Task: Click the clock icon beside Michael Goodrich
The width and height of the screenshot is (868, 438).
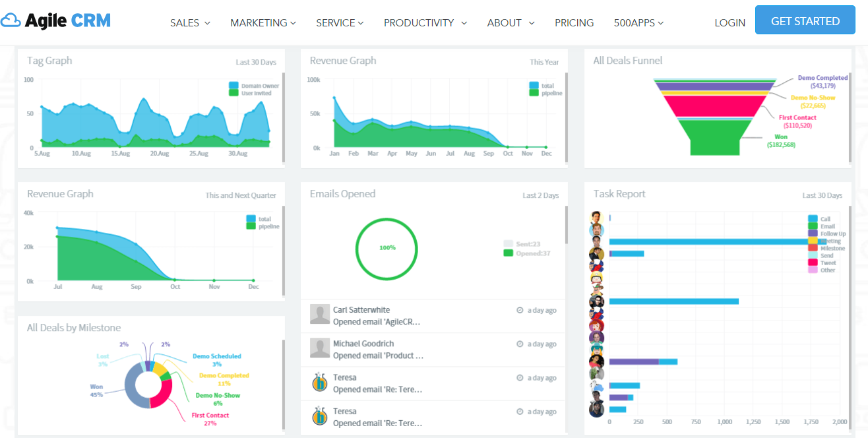Action: pyautogui.click(x=520, y=344)
